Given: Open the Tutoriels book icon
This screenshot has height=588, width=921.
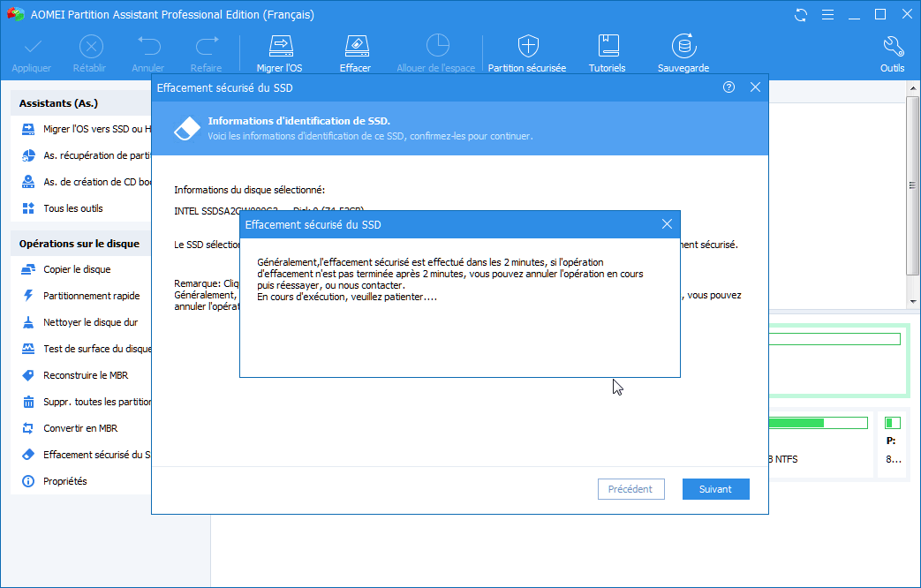Looking at the screenshot, I should pyautogui.click(x=608, y=47).
